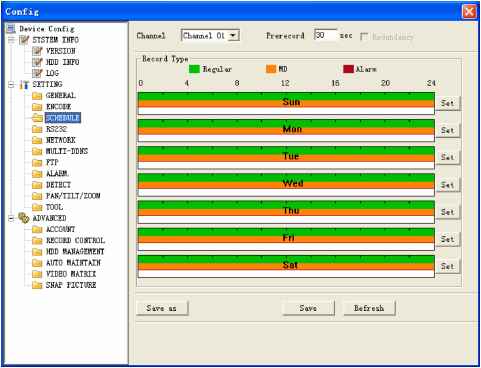
Task: Click the VIDEO MATRIX folder icon
Action: pos(37,274)
